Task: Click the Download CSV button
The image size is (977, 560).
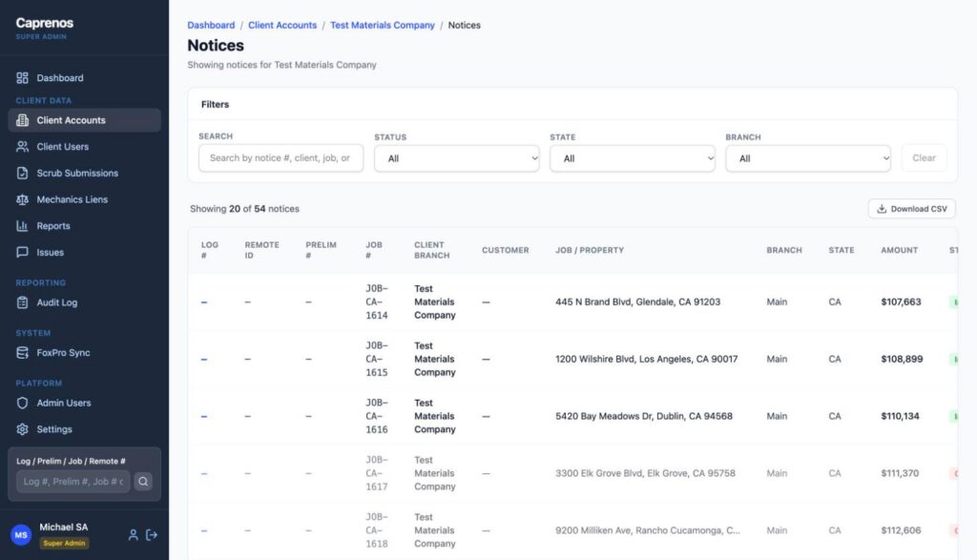Action: (x=911, y=209)
